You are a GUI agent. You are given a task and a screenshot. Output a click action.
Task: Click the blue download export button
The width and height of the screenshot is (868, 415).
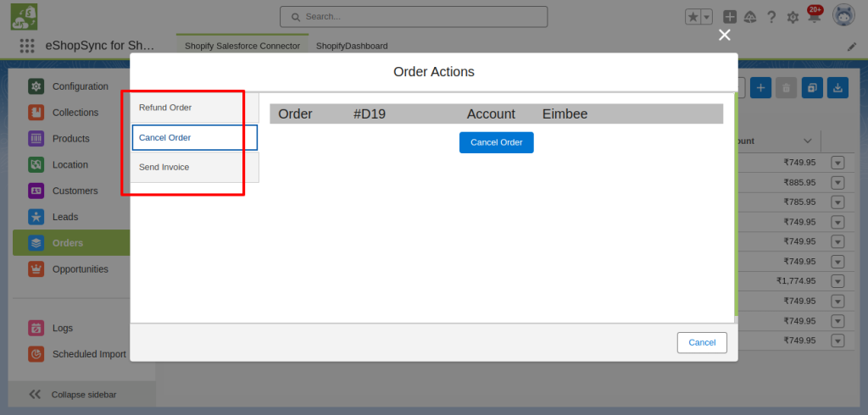pyautogui.click(x=837, y=88)
